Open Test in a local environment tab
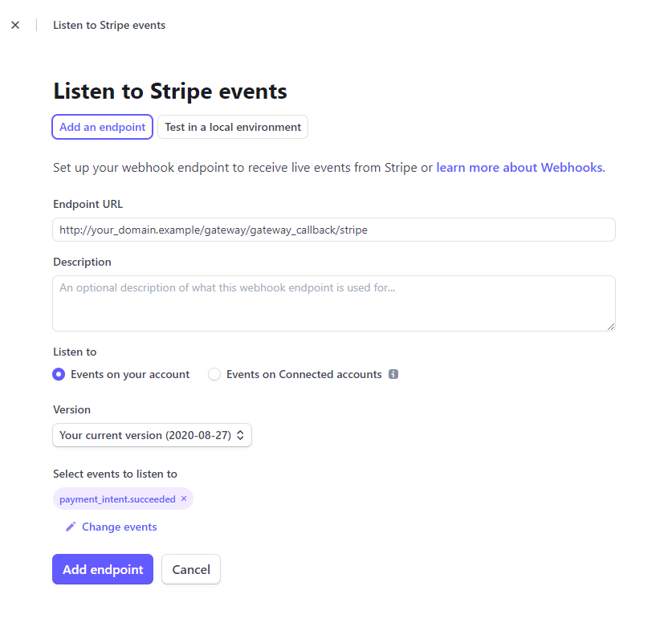This screenshot has width=672, height=639. click(233, 127)
